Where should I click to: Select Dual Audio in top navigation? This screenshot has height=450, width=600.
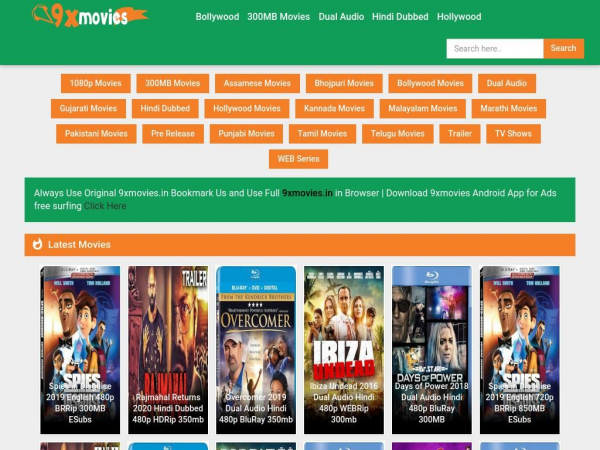click(x=341, y=17)
